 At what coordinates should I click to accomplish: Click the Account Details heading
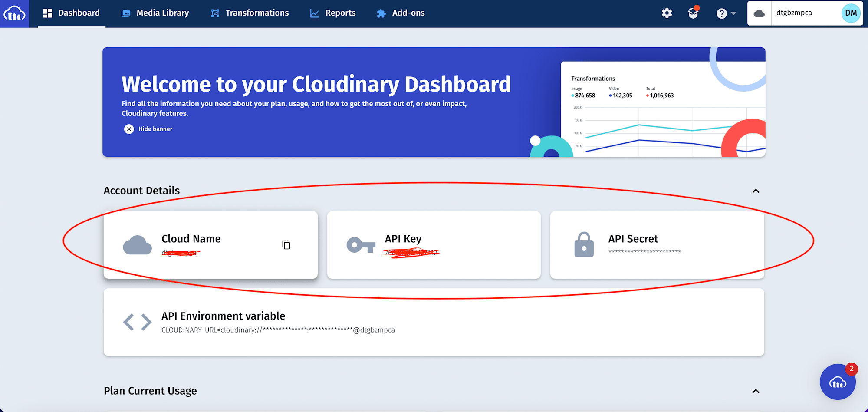point(141,191)
